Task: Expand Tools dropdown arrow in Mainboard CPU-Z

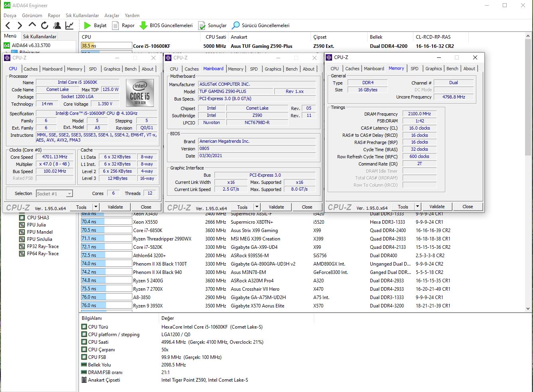Action: [x=257, y=207]
